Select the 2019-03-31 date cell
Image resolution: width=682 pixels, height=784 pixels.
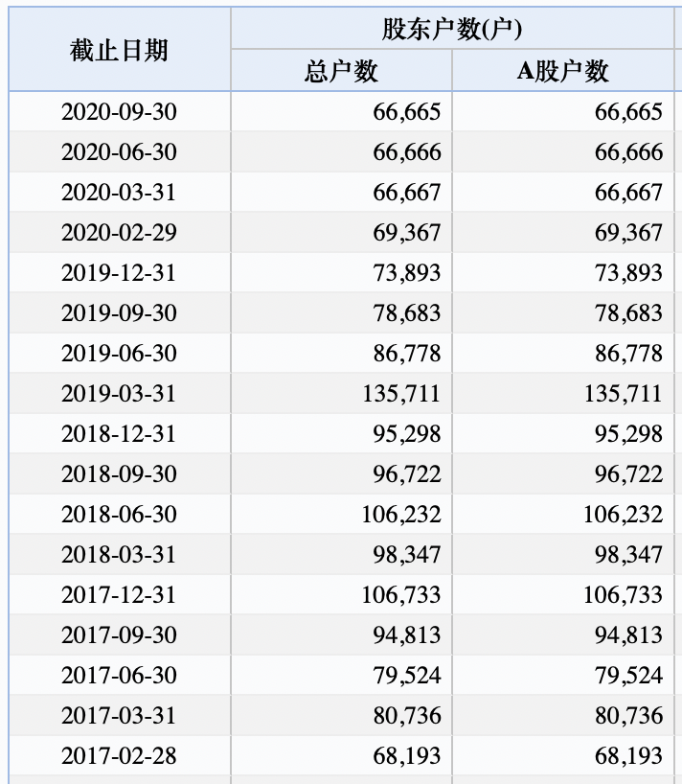(x=119, y=394)
